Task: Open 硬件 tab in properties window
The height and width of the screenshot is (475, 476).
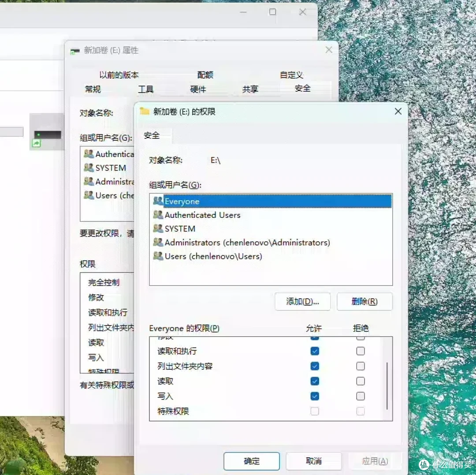Action: [x=198, y=89]
